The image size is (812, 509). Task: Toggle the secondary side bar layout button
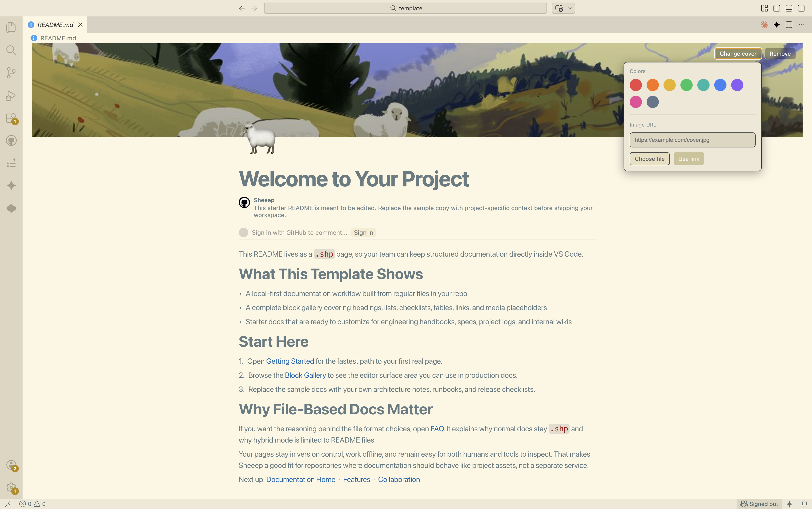(x=801, y=8)
